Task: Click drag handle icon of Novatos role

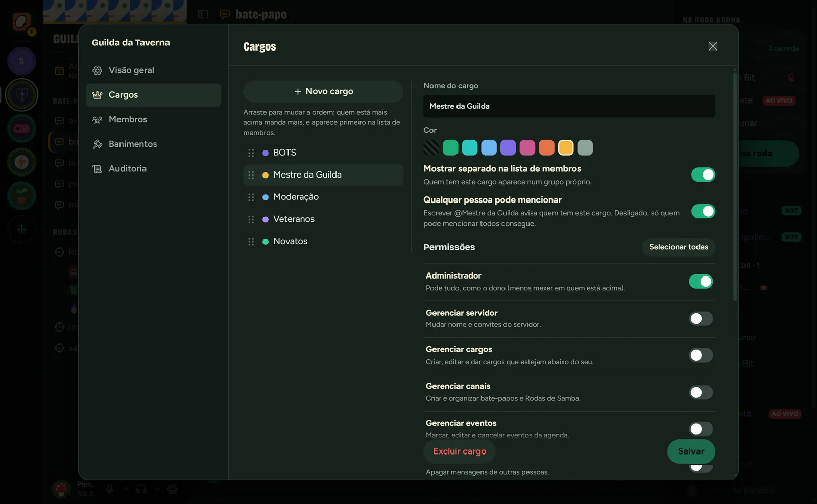Action: pyautogui.click(x=251, y=242)
